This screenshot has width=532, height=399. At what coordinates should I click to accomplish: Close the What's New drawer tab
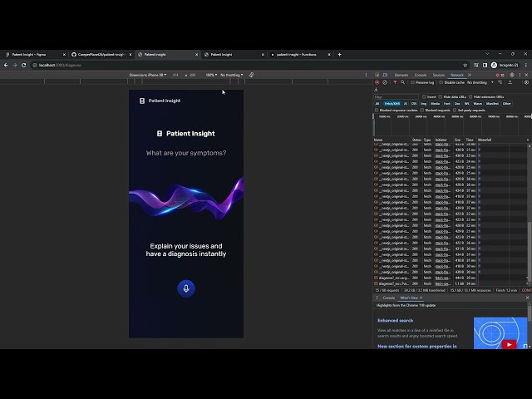point(421,298)
